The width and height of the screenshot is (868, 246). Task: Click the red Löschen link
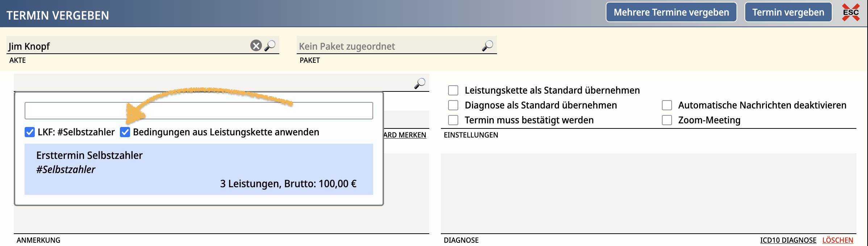(x=838, y=240)
